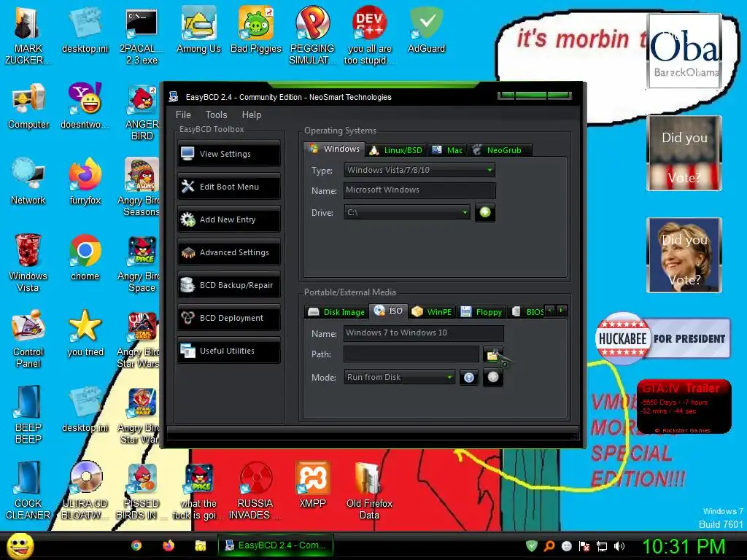Viewport: 747px width, 560px height.
Task: Open Firefox from the taskbar
Action: click(169, 545)
